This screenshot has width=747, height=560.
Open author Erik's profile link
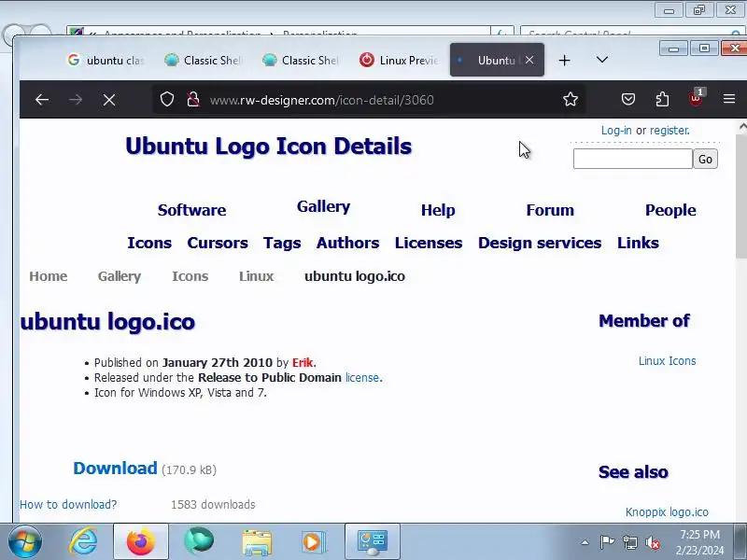pos(303,363)
